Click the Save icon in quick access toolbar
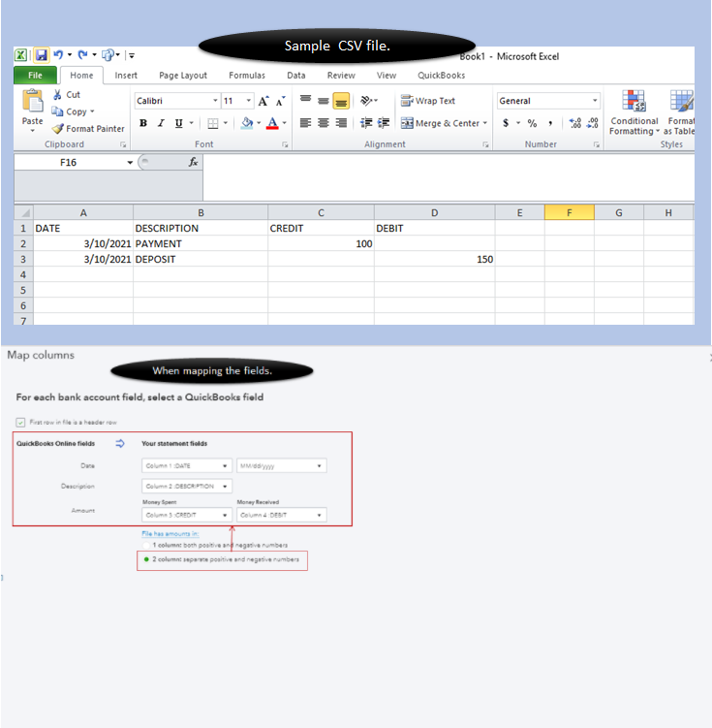This screenshot has width=712, height=728. point(42,55)
